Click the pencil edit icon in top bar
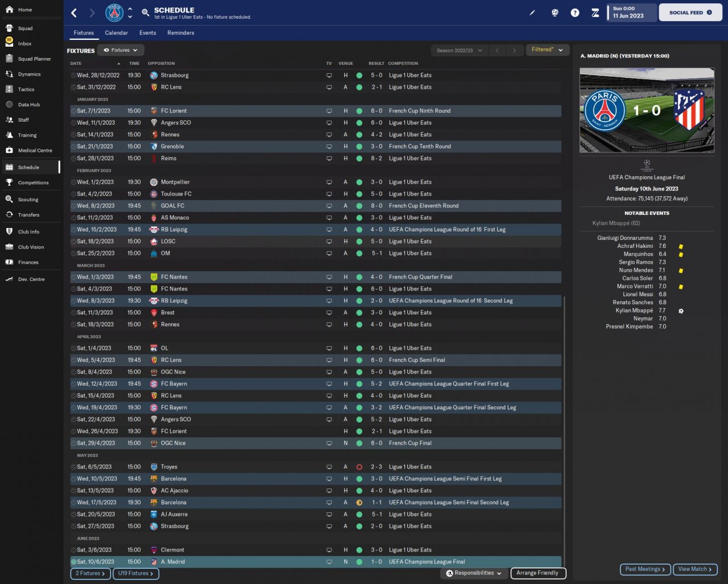Viewport: 728px width, 584px height. [x=532, y=13]
